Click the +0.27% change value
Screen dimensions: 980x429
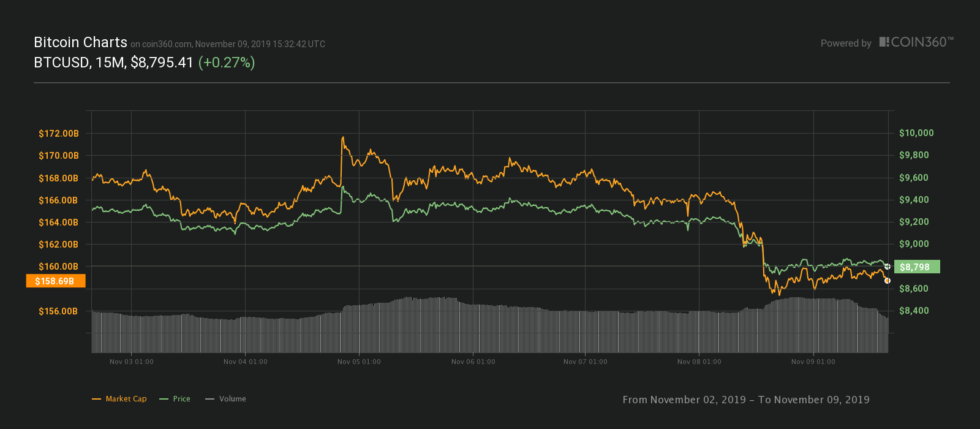(x=227, y=63)
